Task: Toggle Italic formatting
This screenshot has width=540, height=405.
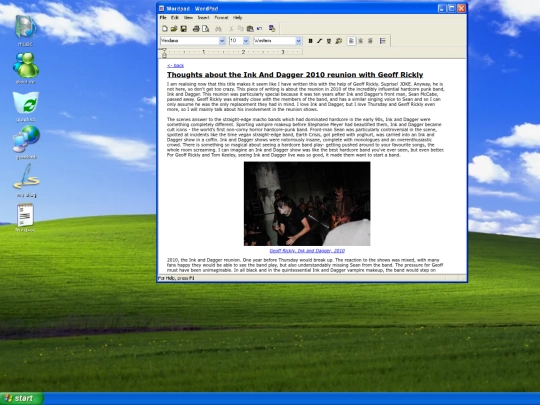Action: (x=320, y=41)
